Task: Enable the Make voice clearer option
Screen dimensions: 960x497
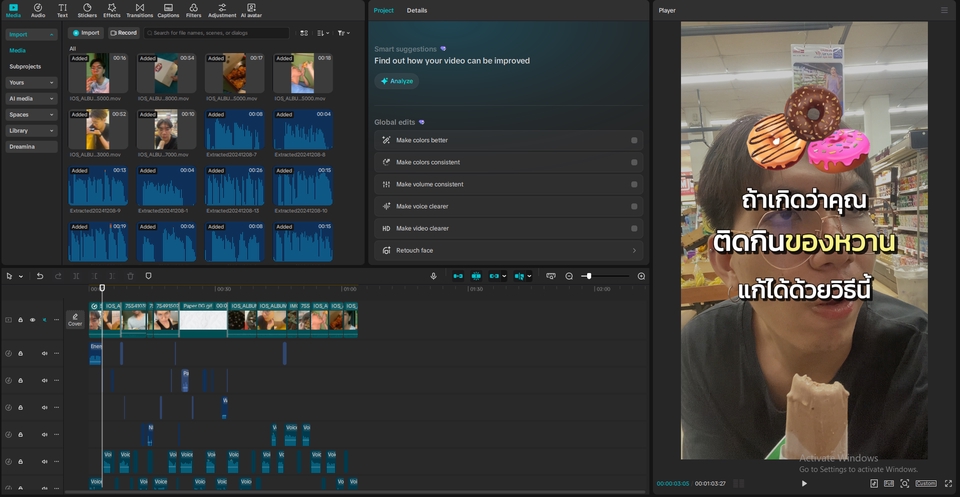Action: pyautogui.click(x=634, y=206)
